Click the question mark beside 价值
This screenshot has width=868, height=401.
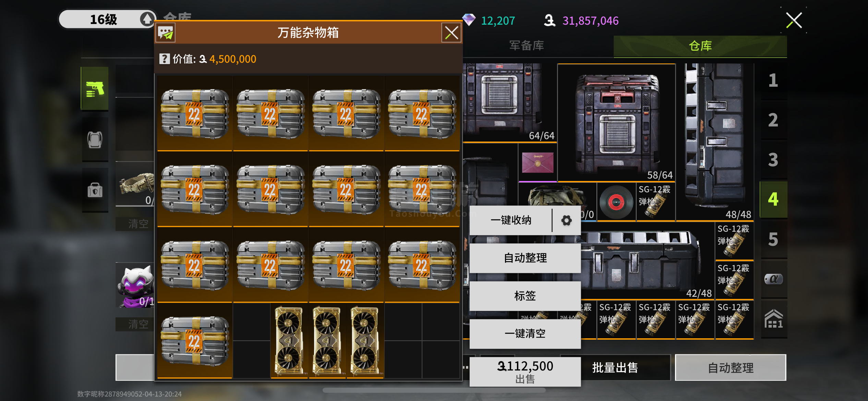coord(164,59)
